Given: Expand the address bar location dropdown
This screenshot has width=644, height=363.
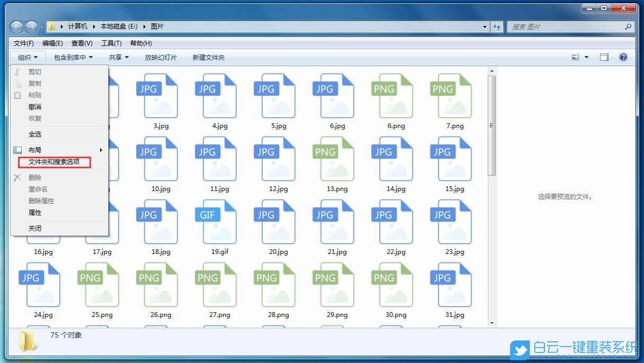Looking at the screenshot, I should (x=484, y=26).
